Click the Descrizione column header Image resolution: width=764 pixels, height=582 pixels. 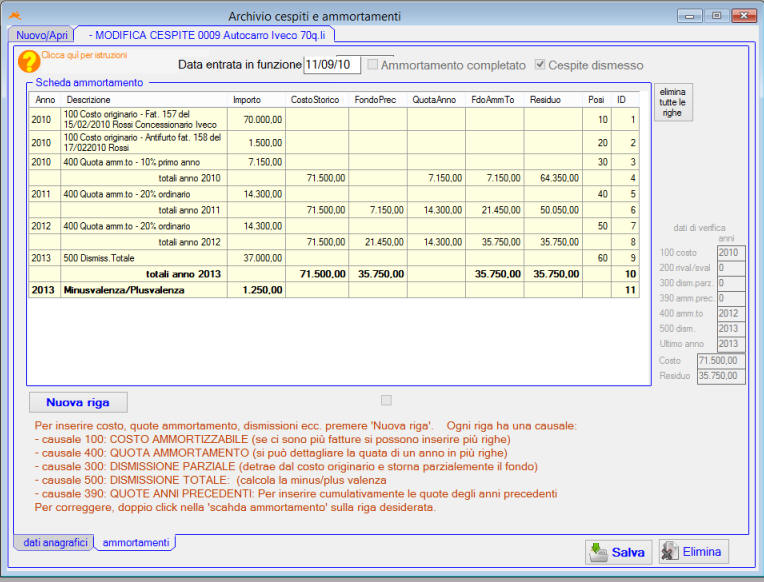144,99
